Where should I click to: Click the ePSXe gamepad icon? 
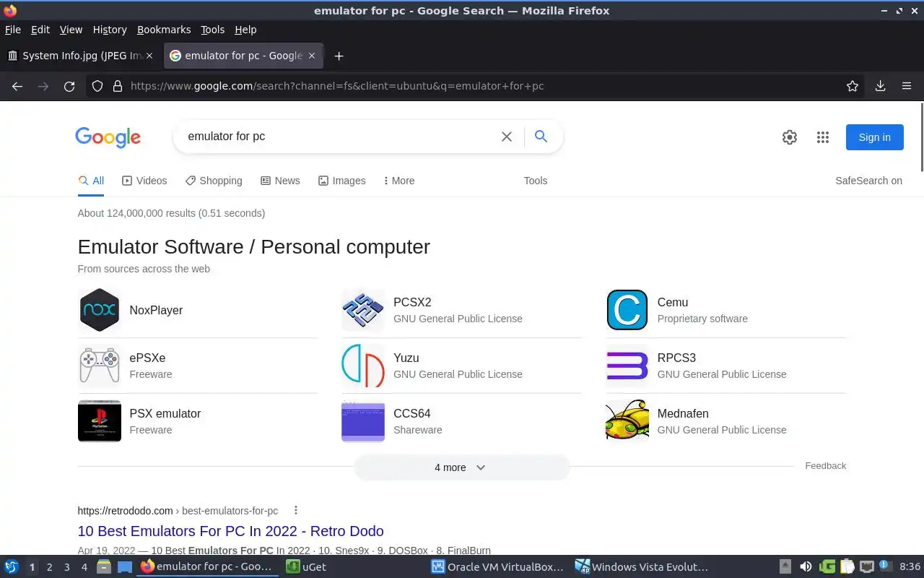tap(99, 366)
